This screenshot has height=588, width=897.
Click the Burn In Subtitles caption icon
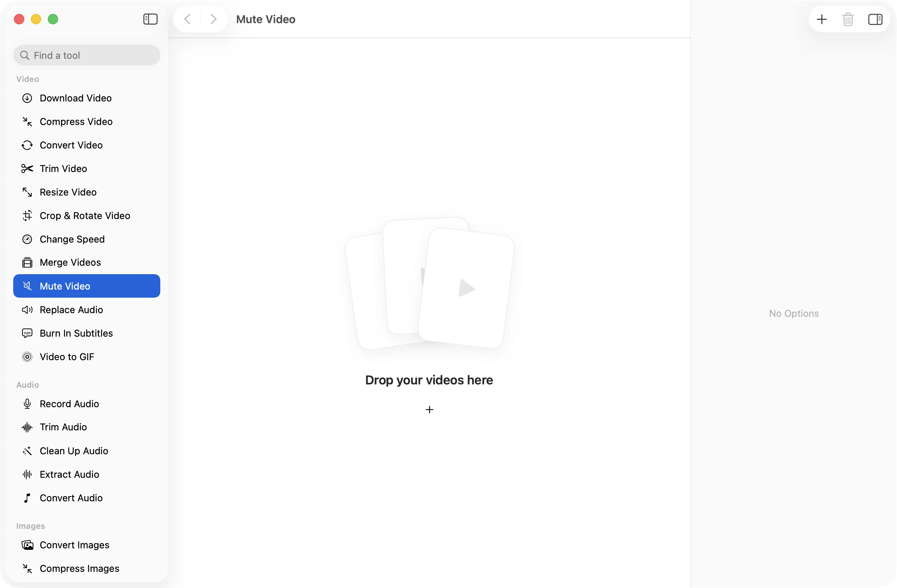click(27, 333)
